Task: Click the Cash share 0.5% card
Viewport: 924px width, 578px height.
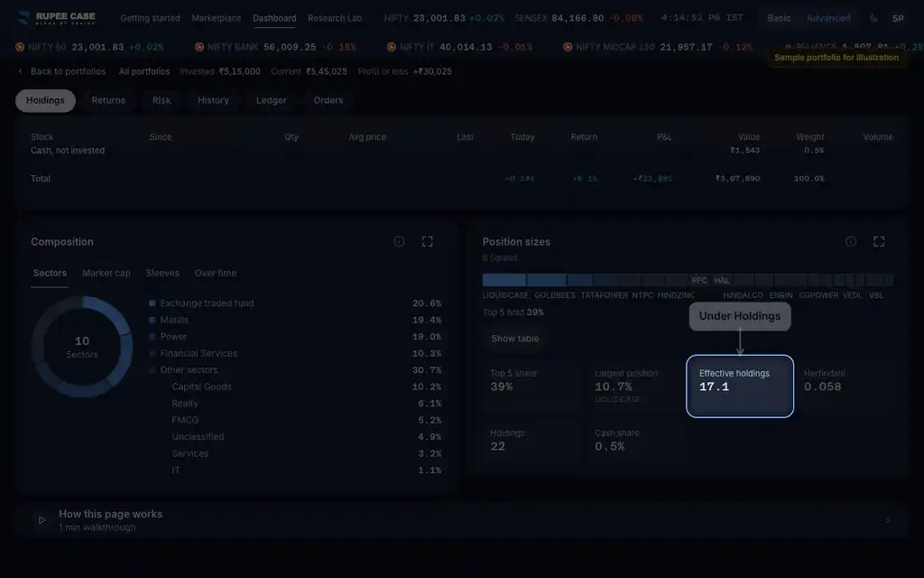Action: tap(636, 441)
